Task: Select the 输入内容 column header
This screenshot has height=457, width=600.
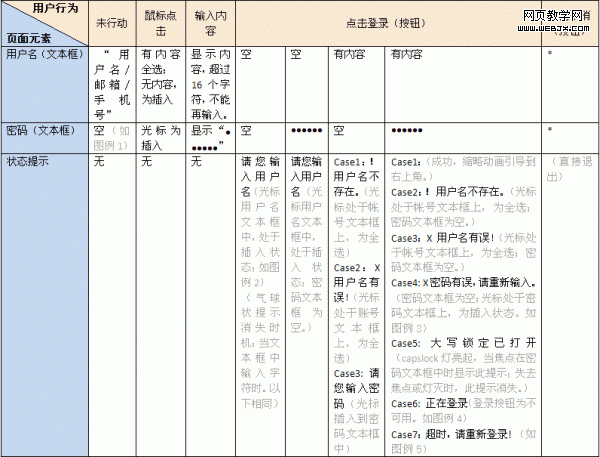Action: [210, 22]
